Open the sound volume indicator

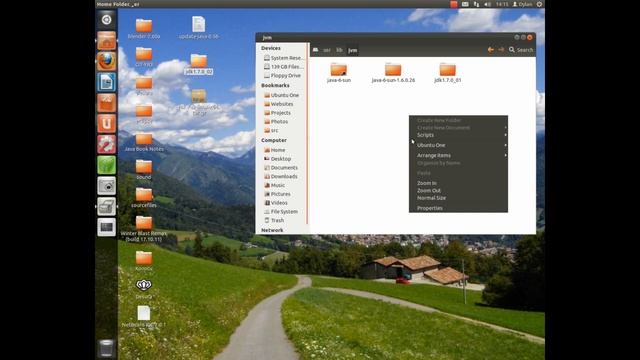488,4
